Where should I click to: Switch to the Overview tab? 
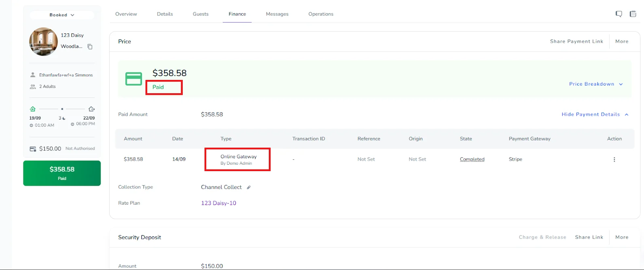(x=126, y=14)
